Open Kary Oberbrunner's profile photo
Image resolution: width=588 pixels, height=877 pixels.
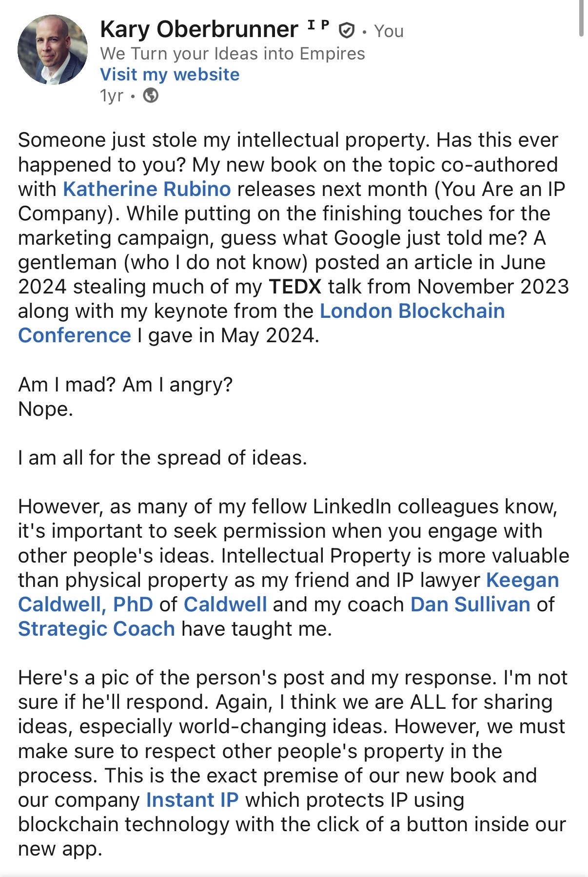53,50
